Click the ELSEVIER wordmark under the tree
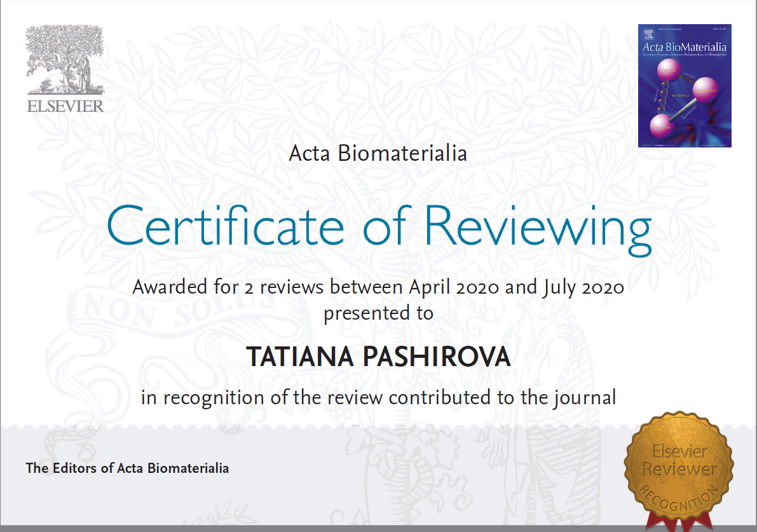Screen dimensions: 757x532 pos(65,106)
